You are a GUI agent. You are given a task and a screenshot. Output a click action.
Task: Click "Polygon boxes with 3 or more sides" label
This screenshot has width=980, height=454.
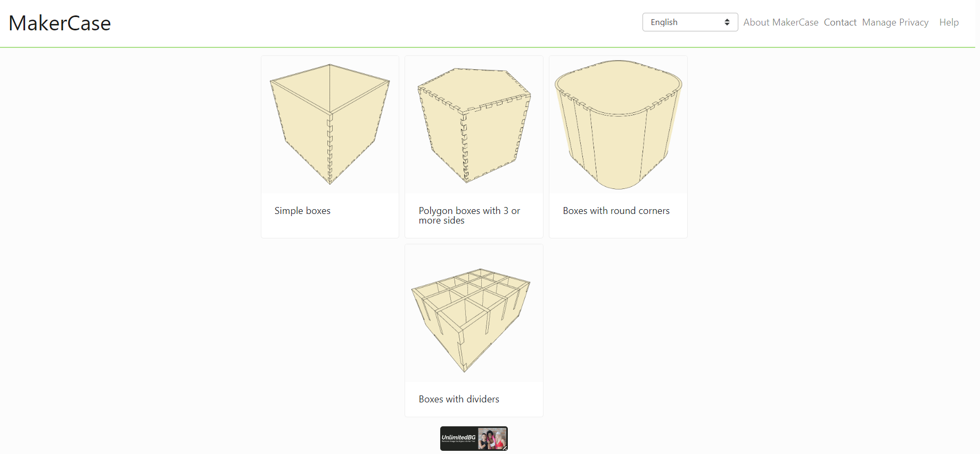469,216
